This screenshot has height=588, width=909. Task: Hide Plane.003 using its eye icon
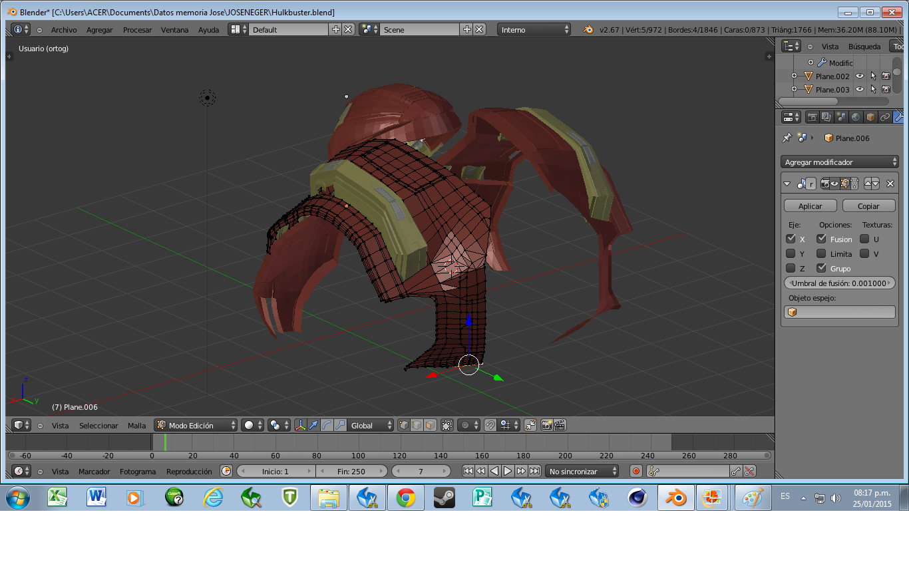coord(860,89)
